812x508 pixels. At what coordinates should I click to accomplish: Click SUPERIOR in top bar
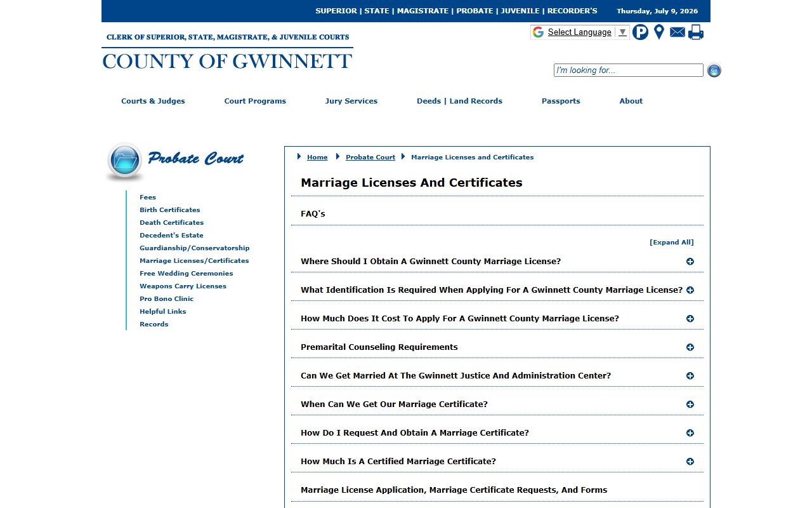pos(336,11)
